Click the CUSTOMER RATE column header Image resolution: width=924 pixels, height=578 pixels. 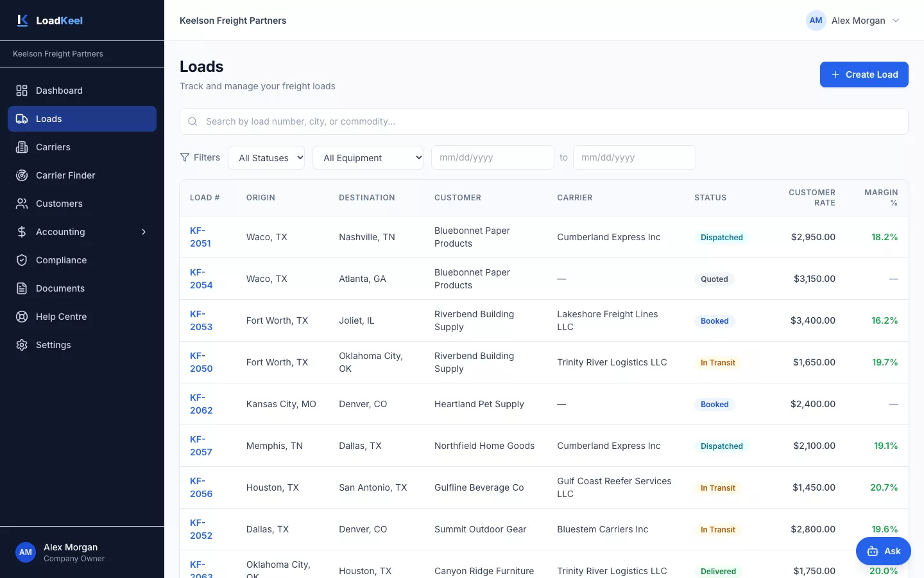[812, 198]
